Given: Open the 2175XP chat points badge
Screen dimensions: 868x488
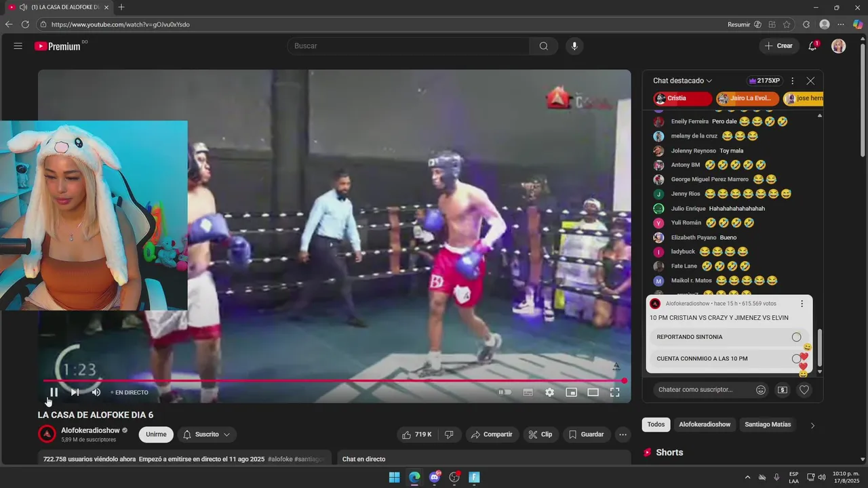Looking at the screenshot, I should [764, 81].
